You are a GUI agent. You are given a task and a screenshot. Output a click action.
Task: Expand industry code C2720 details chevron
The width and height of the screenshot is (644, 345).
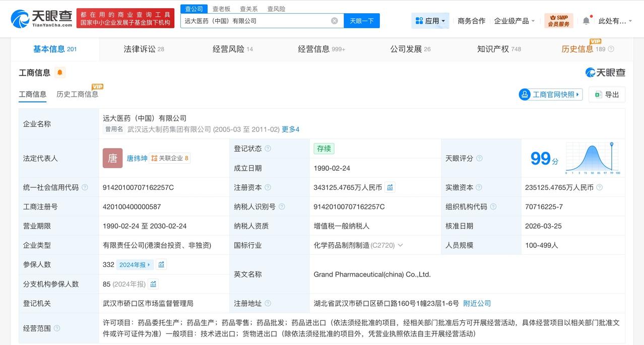(401, 245)
